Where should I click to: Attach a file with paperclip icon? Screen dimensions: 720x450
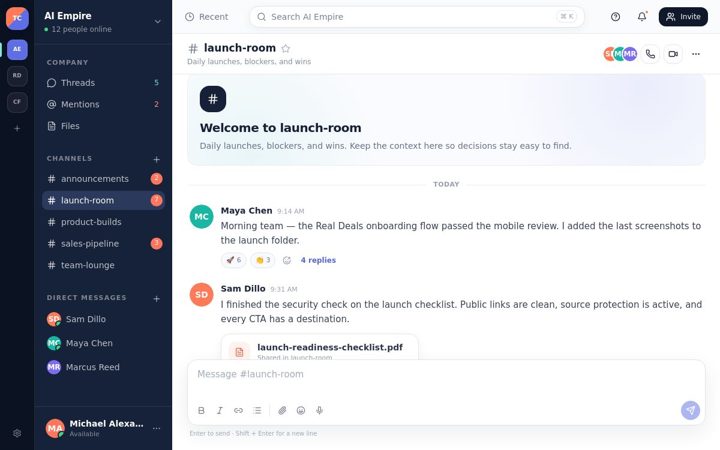(282, 411)
